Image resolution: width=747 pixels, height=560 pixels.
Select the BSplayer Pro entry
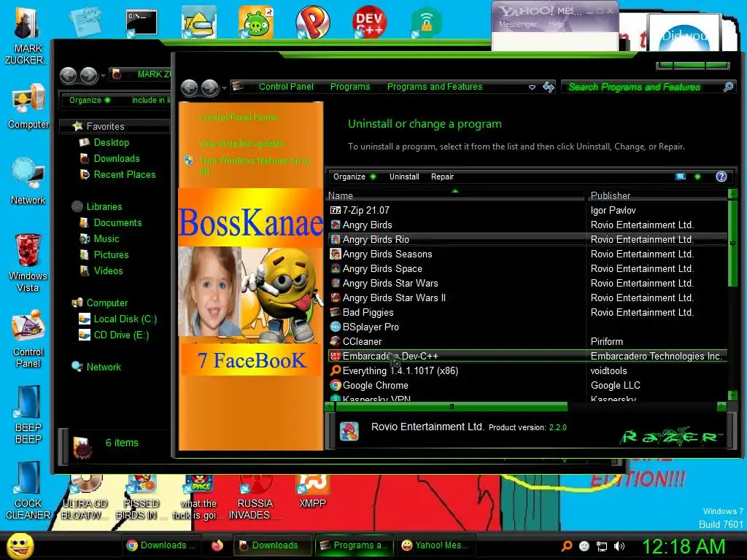tap(527, 327)
